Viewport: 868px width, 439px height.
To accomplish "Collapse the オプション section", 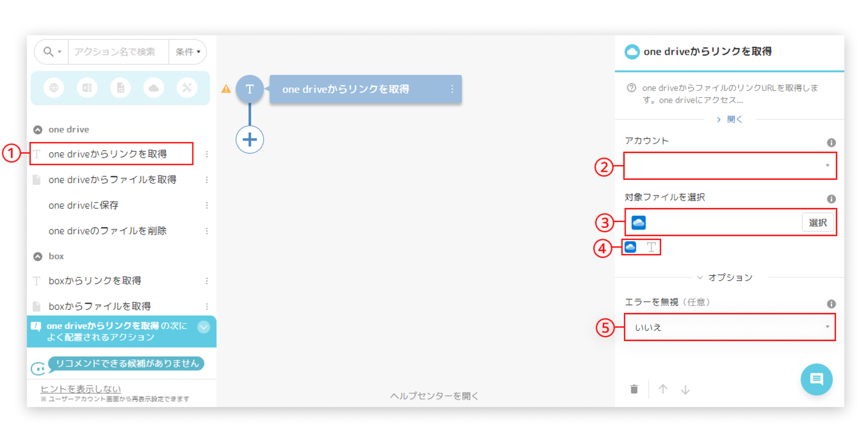I will [725, 277].
